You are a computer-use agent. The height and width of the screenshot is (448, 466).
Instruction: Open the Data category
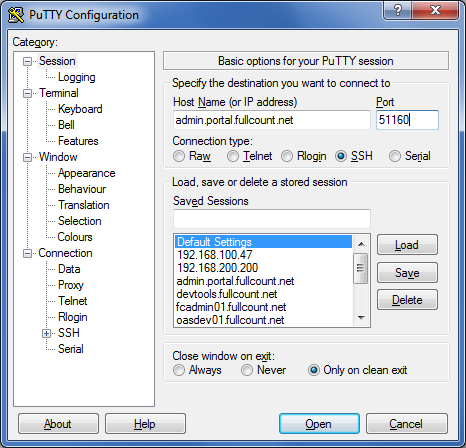(x=69, y=269)
